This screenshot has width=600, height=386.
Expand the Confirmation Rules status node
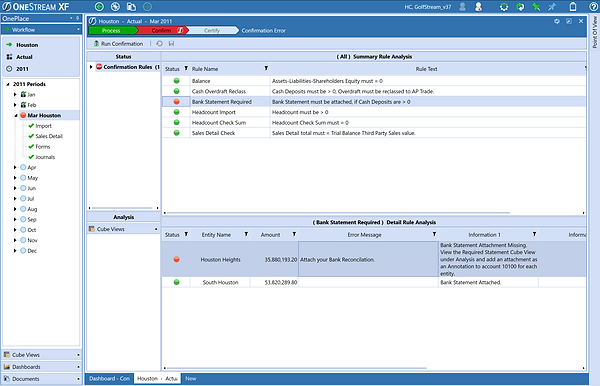click(x=91, y=67)
